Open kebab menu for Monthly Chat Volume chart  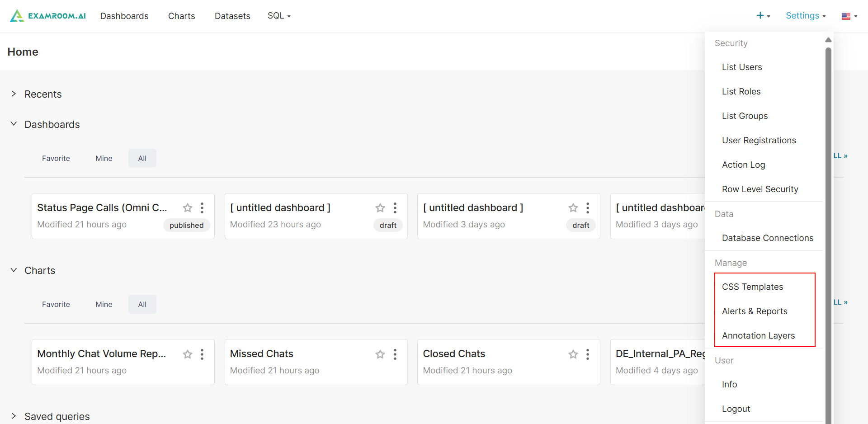[202, 354]
